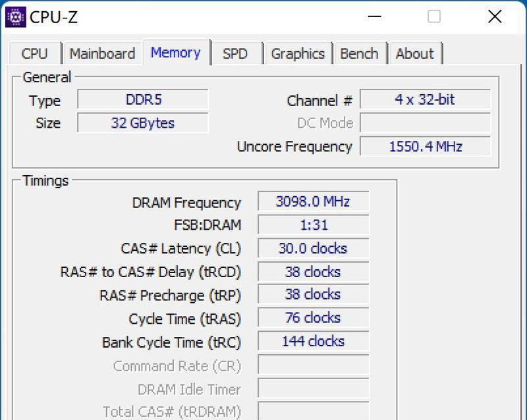Close the CPU-Z window
This screenshot has height=420, width=527.
495,16
